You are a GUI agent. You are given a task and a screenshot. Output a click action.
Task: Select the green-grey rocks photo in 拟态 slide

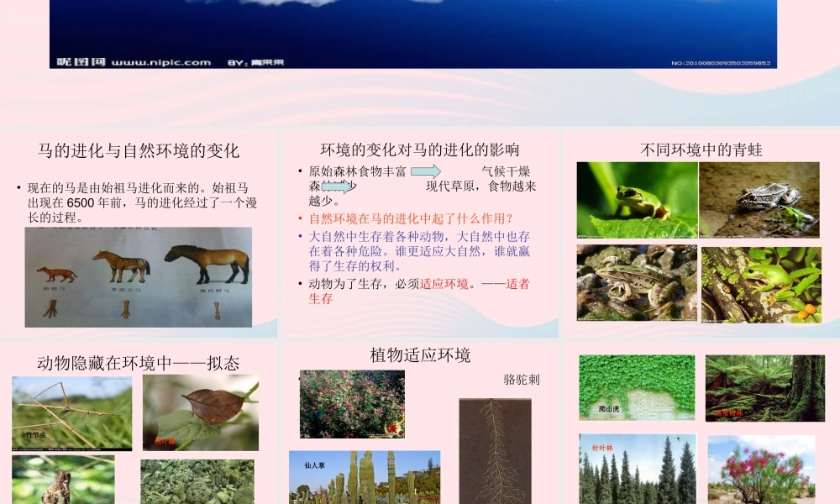(x=197, y=481)
